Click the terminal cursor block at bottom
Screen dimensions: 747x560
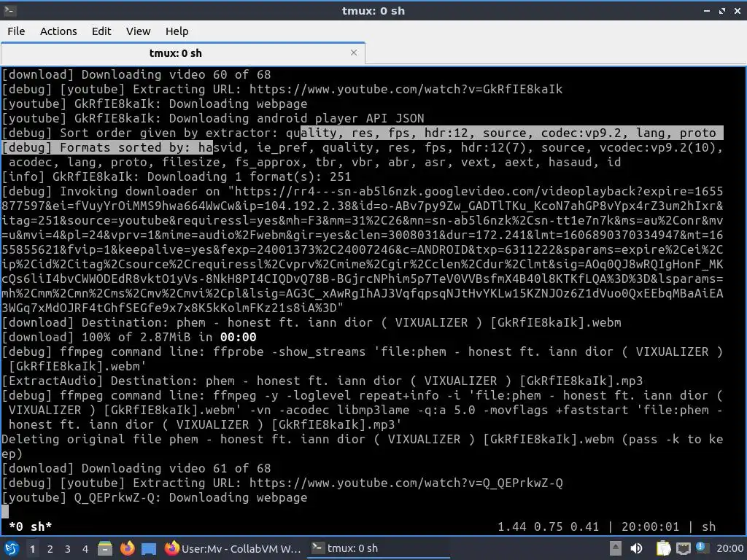click(x=5, y=512)
